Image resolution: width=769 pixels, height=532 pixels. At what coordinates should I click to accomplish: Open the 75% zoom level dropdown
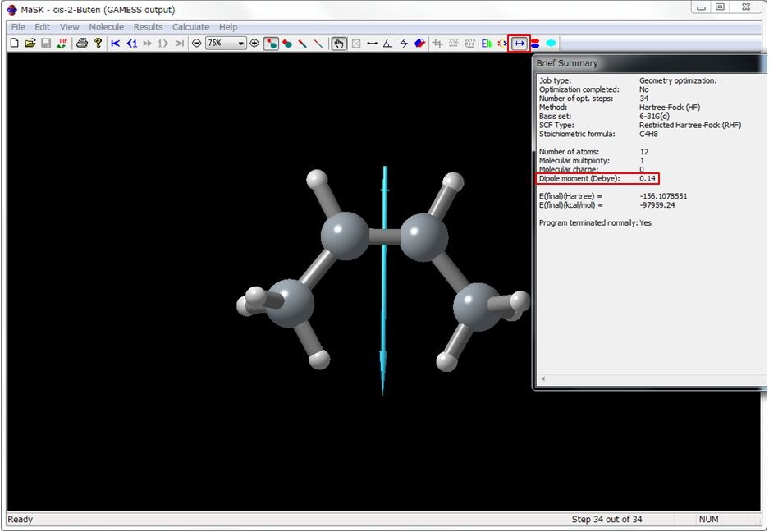pos(226,43)
